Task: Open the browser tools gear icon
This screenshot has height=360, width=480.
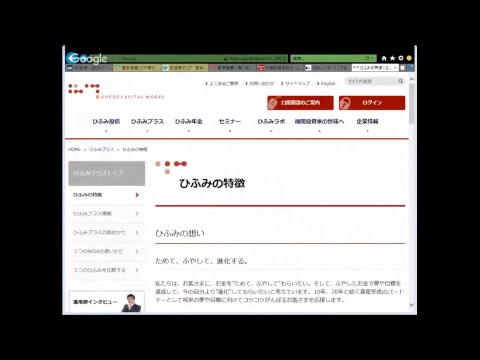Action: (x=401, y=58)
